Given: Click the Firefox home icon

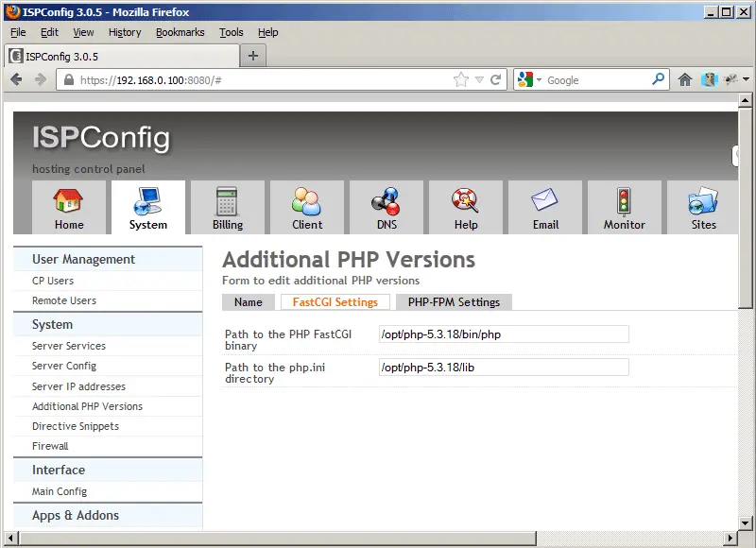Looking at the screenshot, I should click(685, 79).
